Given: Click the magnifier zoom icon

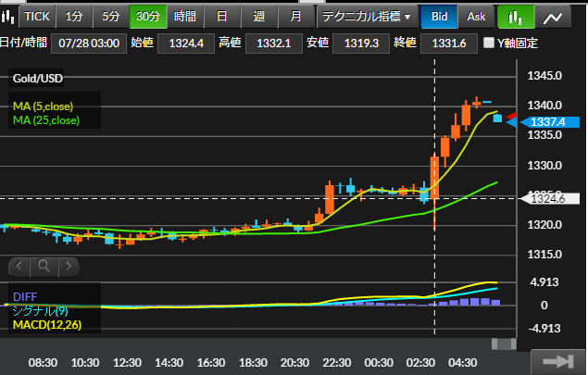Looking at the screenshot, I should pyautogui.click(x=44, y=267).
